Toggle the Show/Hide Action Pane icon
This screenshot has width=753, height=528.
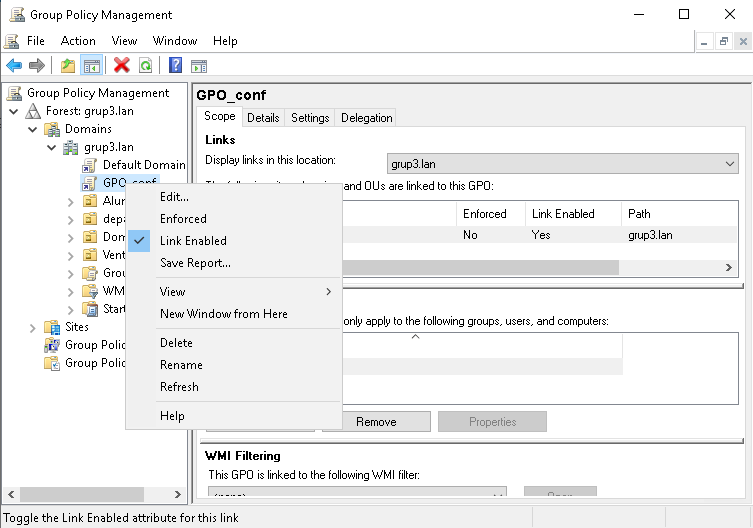[199, 66]
